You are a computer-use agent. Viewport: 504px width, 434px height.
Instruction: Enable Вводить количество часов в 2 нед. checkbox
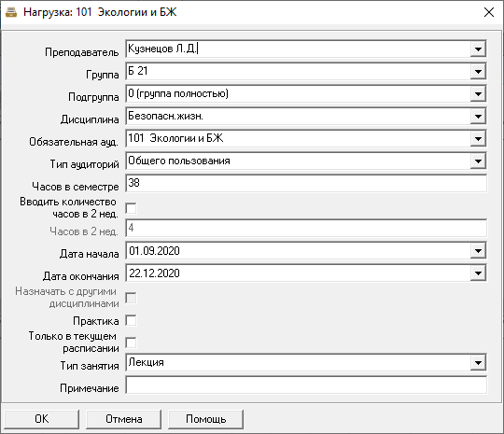pos(131,208)
